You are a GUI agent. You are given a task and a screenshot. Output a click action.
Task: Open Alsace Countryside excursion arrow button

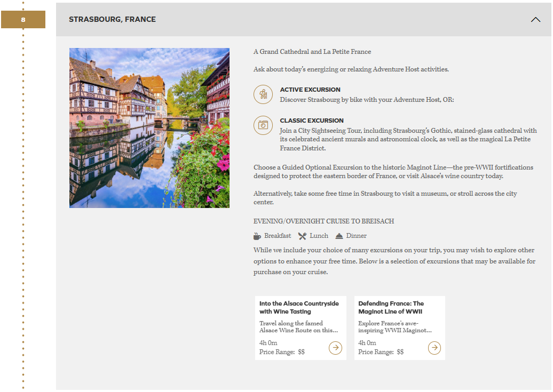point(335,348)
